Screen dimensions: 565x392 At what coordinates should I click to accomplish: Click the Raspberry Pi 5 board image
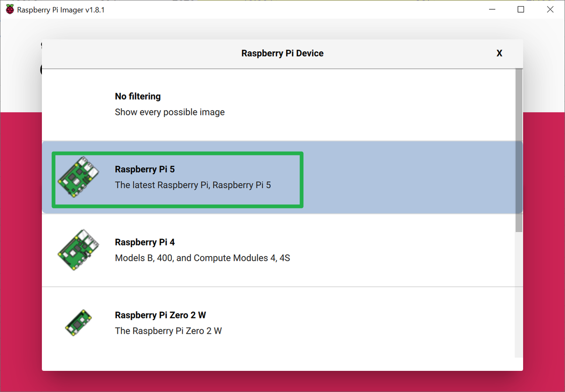[x=78, y=176]
